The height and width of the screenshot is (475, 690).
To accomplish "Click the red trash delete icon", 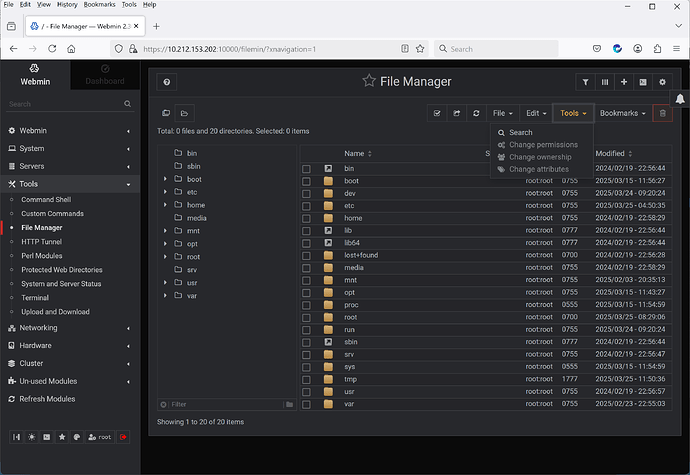I will click(x=663, y=113).
